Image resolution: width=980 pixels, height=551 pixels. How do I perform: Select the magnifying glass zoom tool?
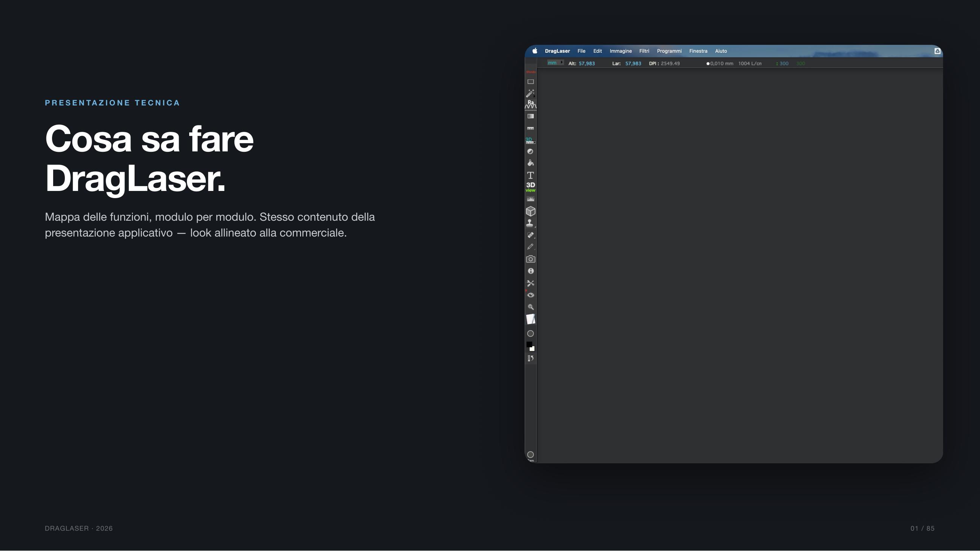(x=531, y=307)
